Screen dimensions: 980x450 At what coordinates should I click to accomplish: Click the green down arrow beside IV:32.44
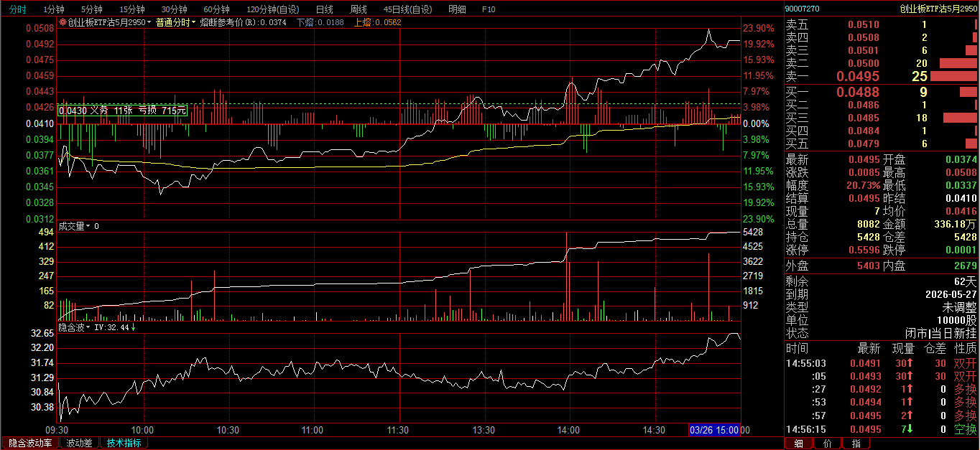133,327
